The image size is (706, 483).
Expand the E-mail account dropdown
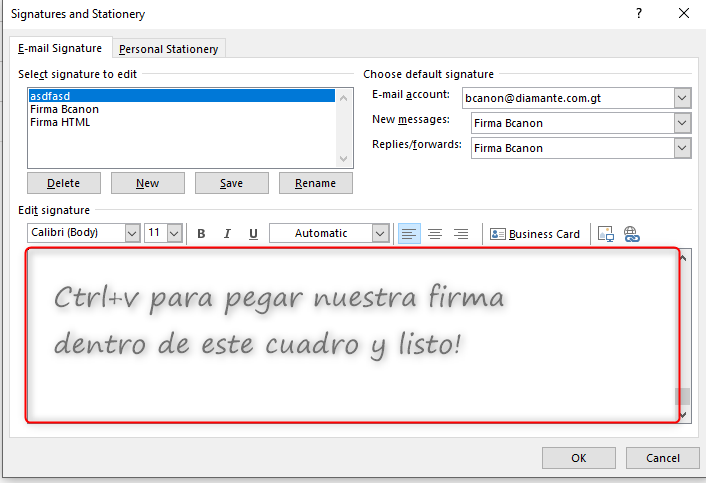(x=682, y=98)
